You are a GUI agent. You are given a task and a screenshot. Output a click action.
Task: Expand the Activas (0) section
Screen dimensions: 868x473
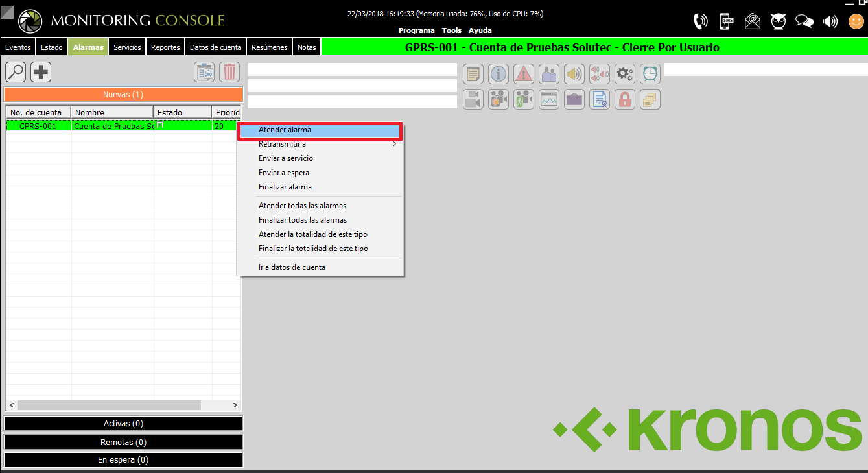click(123, 424)
